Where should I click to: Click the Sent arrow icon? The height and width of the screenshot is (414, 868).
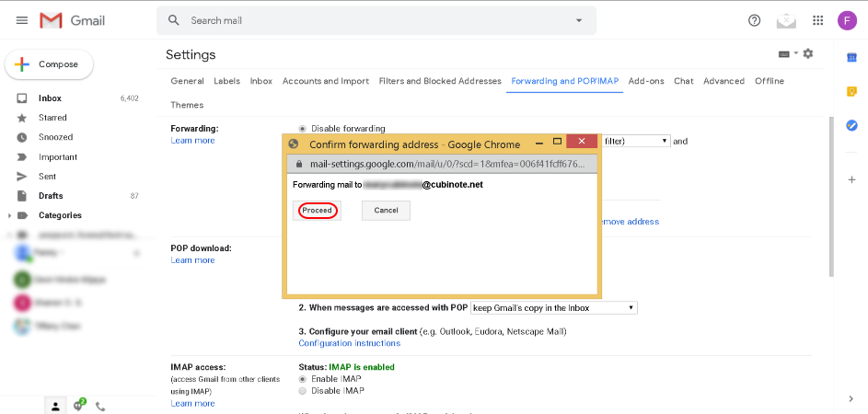point(21,177)
